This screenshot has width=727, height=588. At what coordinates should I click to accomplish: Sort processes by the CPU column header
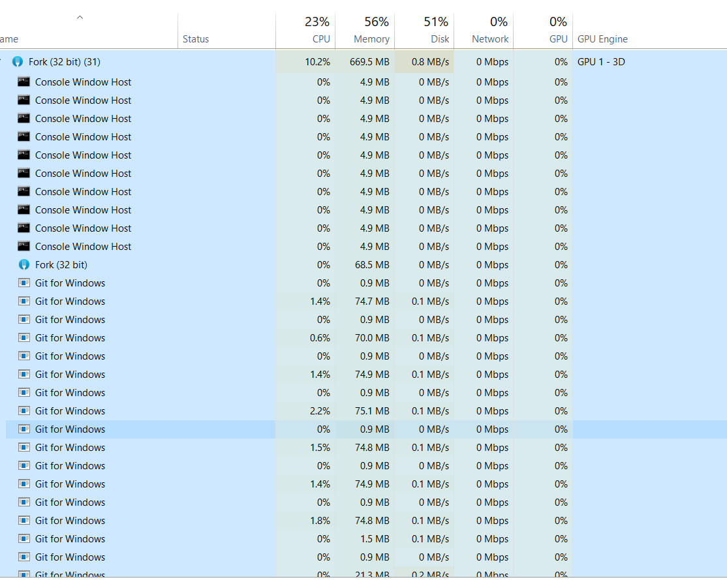[x=305, y=31]
